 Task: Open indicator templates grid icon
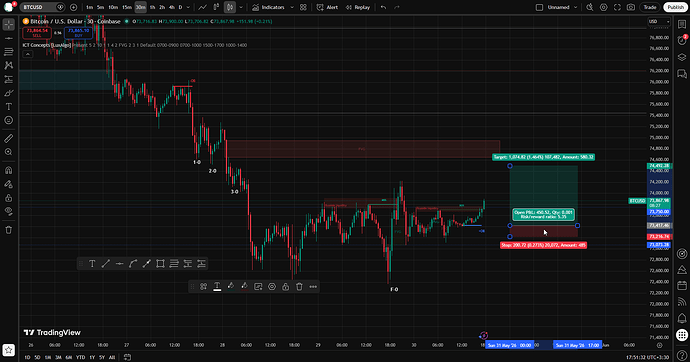coord(303,7)
